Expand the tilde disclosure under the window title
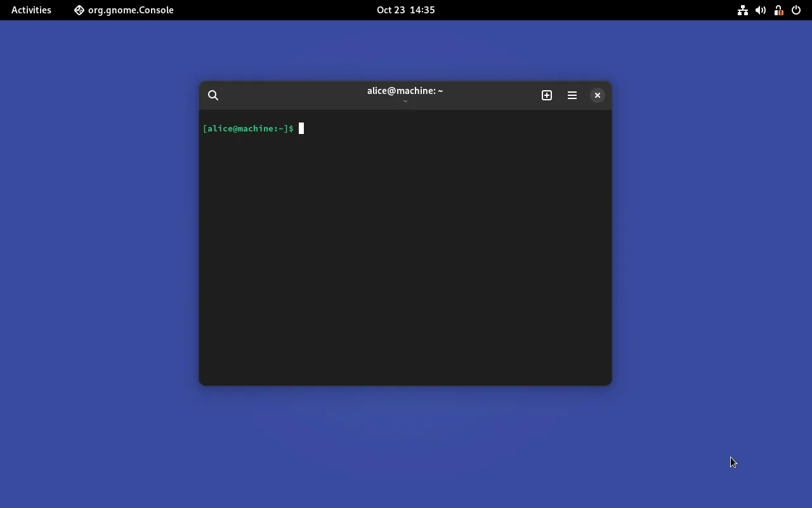Image resolution: width=812 pixels, height=508 pixels. 405,101
